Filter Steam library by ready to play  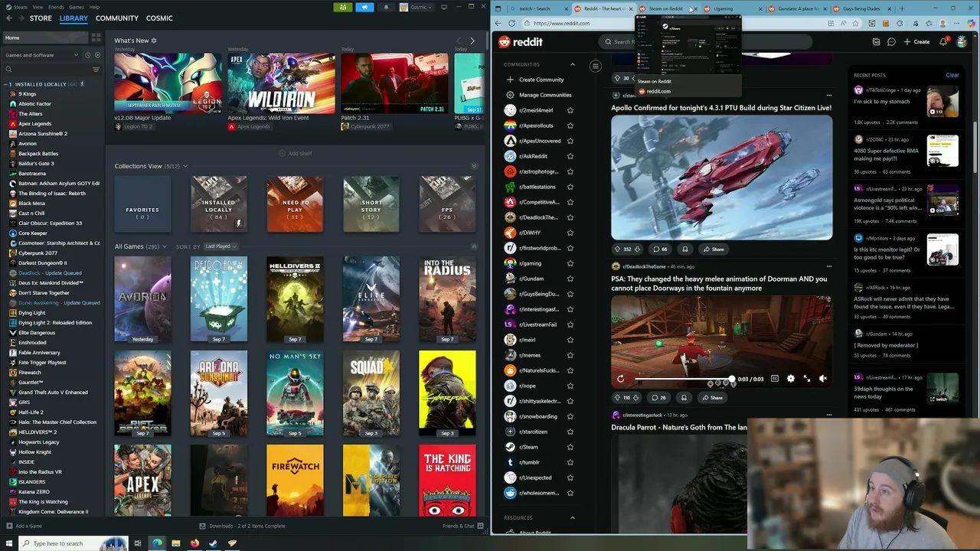[96, 55]
